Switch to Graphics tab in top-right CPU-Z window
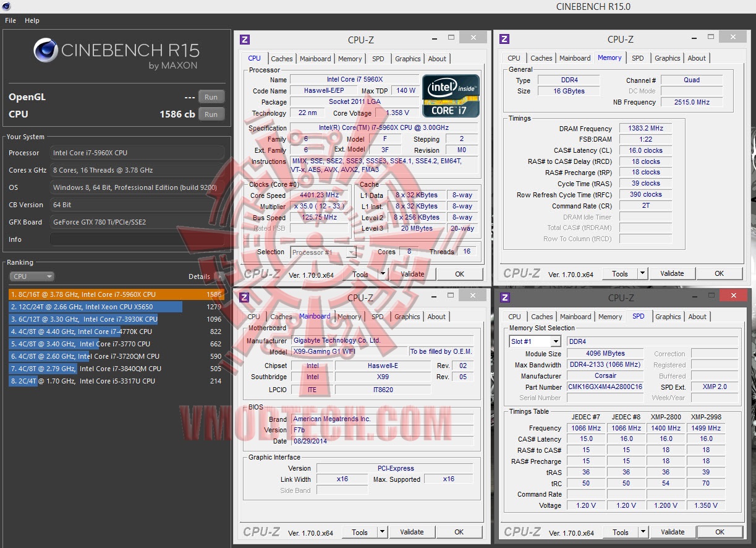 click(x=668, y=58)
